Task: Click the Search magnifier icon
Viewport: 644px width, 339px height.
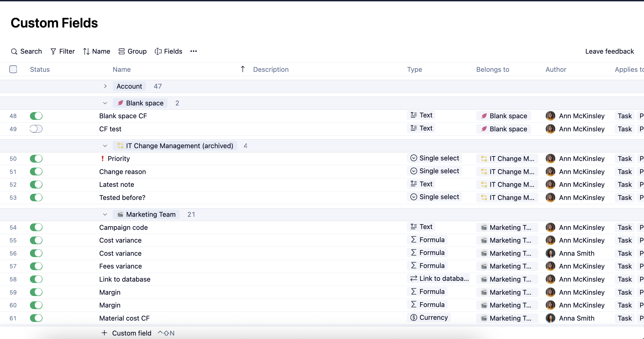Action: tap(14, 52)
